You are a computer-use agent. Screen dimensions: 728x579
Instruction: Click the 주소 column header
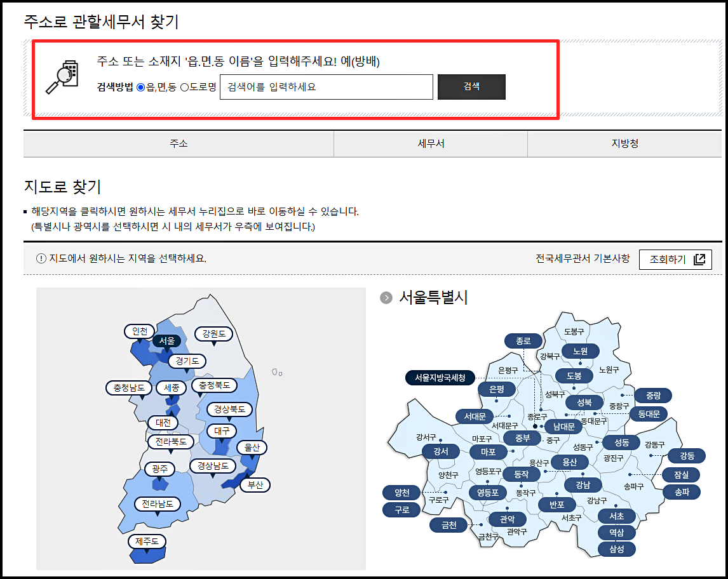(179, 144)
